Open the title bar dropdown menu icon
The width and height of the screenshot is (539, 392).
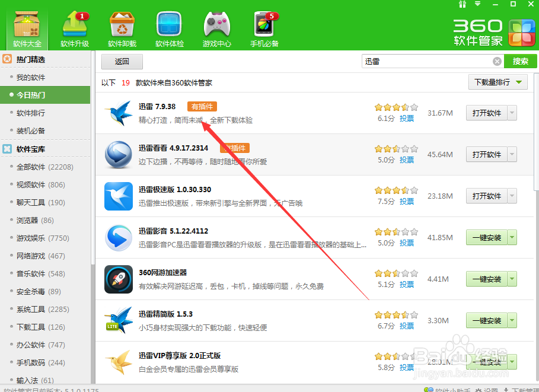(x=478, y=4)
